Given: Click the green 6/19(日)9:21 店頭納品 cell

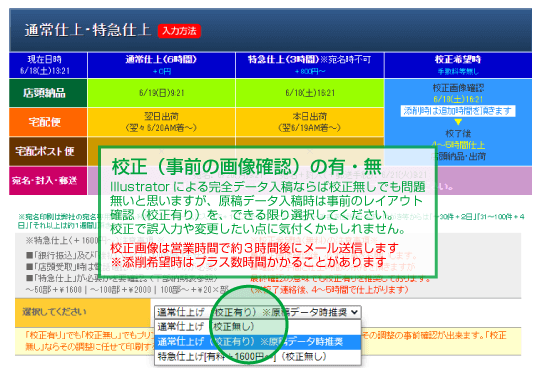Looking at the screenshot, I should [x=162, y=93].
